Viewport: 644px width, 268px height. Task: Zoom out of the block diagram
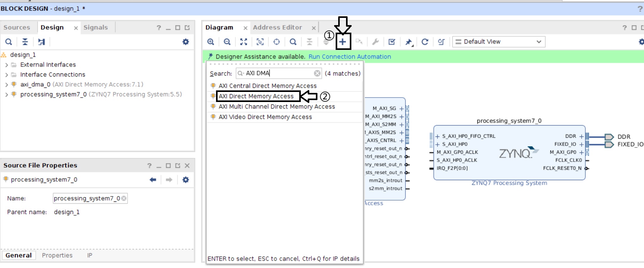pos(227,42)
